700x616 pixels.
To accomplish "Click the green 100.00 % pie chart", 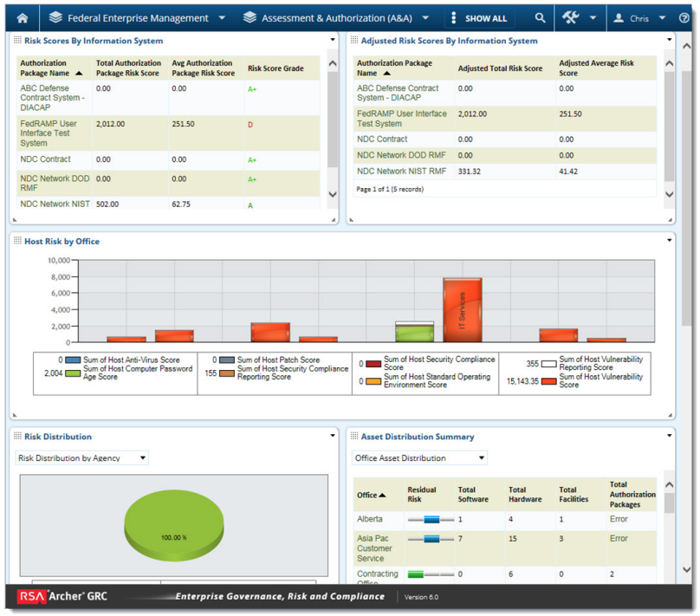I will tap(173, 526).
